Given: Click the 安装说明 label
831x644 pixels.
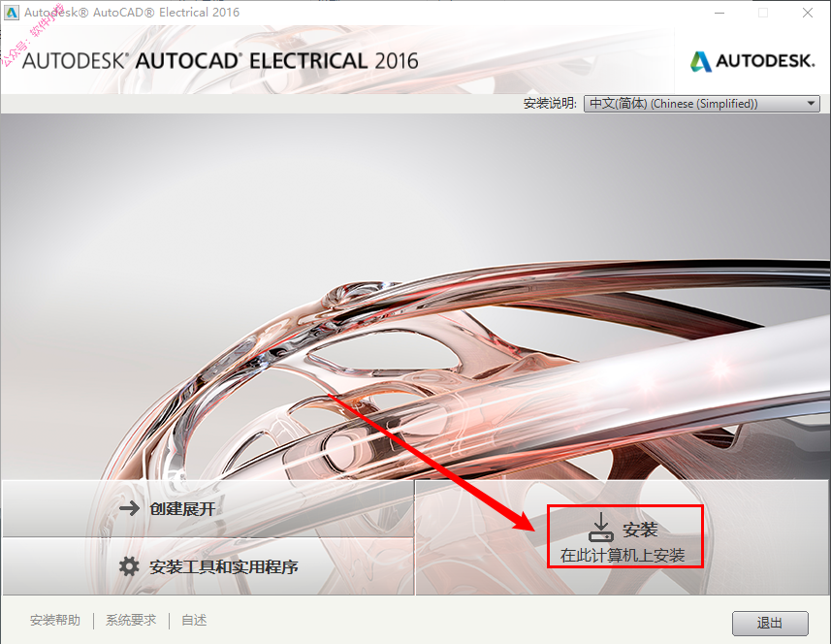Looking at the screenshot, I should (550, 104).
